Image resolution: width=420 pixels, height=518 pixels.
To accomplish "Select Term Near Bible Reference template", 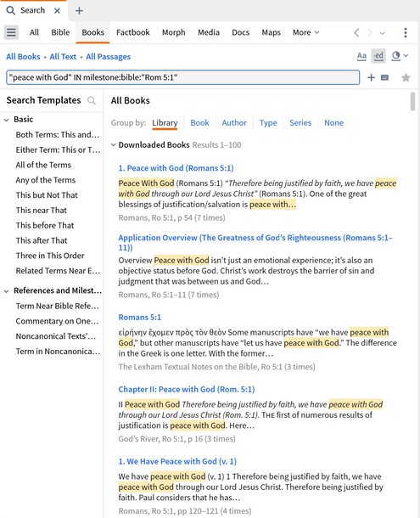I will pos(58,306).
